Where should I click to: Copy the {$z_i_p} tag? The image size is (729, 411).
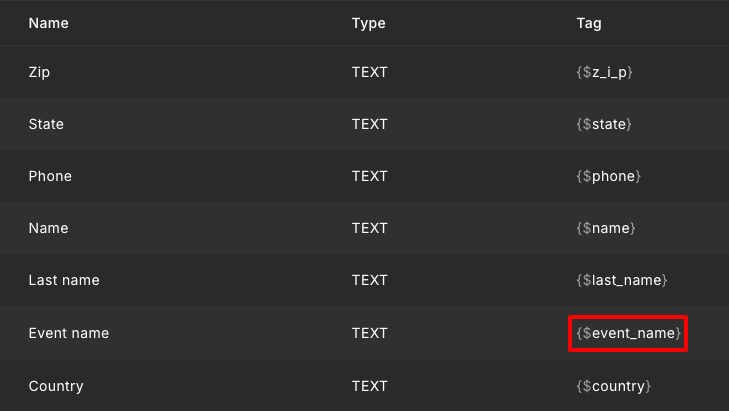tap(604, 72)
